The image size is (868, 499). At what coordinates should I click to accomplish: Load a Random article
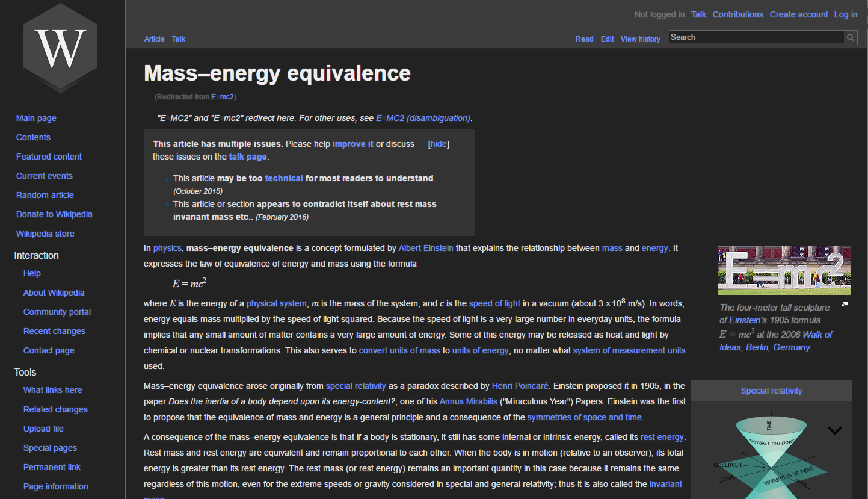click(x=45, y=195)
